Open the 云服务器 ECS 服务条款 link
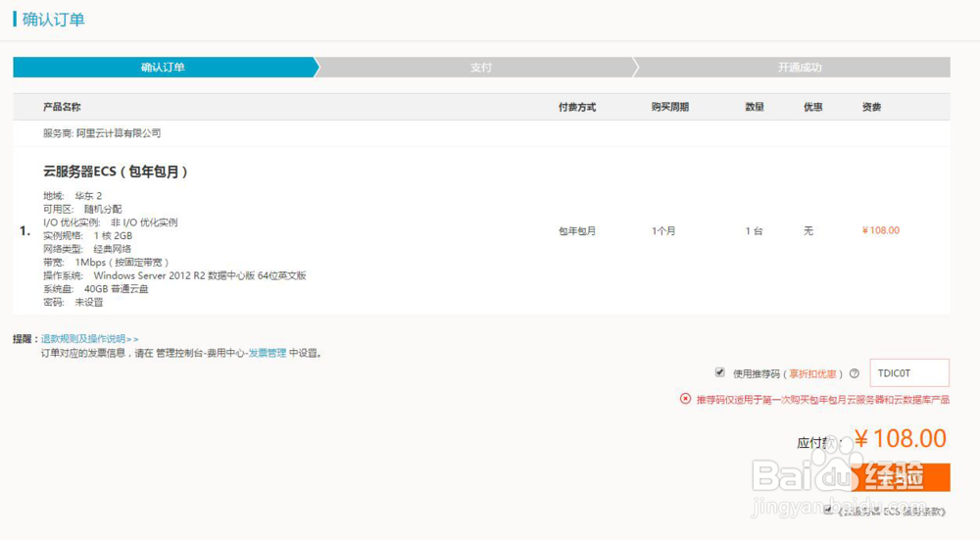Screen dimensions: 980x540 click(x=892, y=512)
